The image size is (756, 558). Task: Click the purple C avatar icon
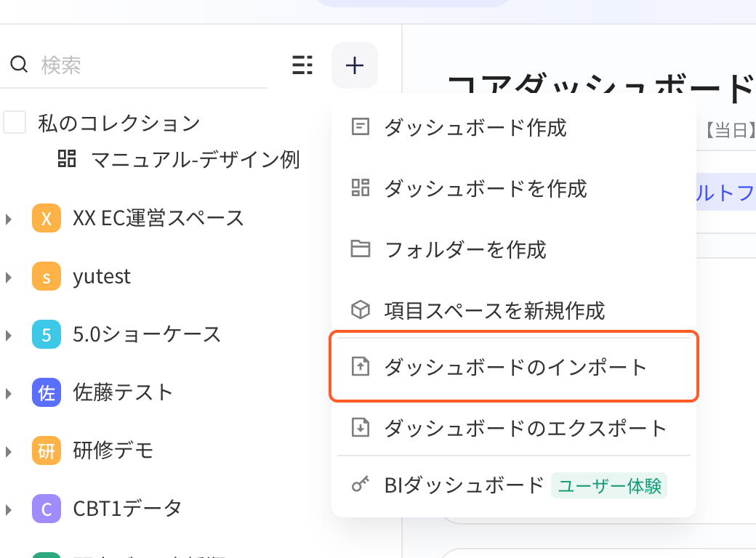[x=47, y=509]
